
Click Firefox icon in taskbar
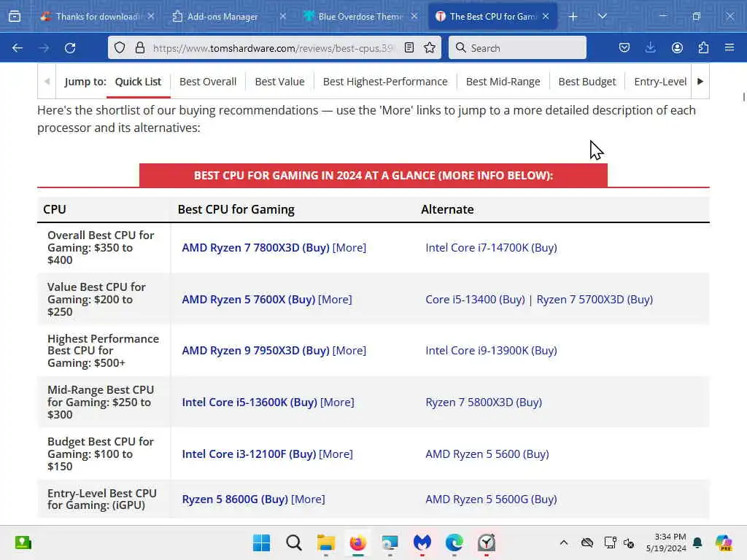point(357,542)
